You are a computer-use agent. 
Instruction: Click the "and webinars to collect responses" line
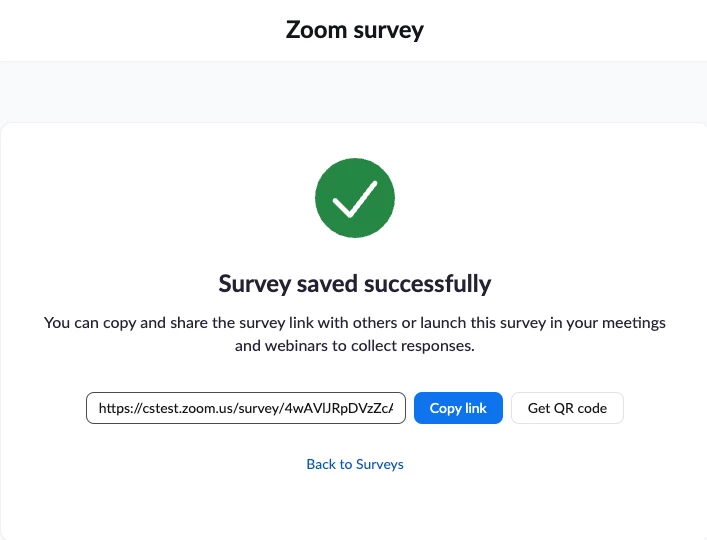click(x=355, y=346)
